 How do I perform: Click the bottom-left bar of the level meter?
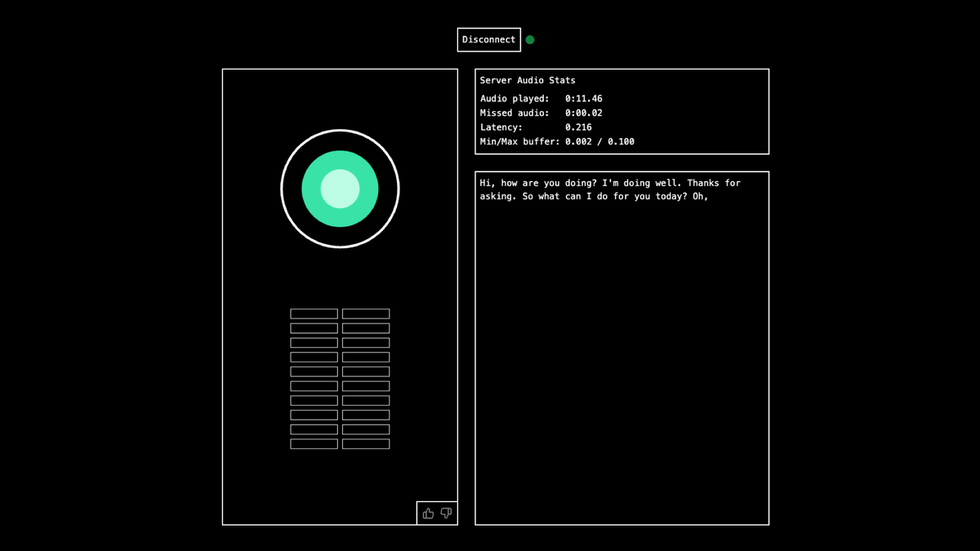pyautogui.click(x=314, y=444)
